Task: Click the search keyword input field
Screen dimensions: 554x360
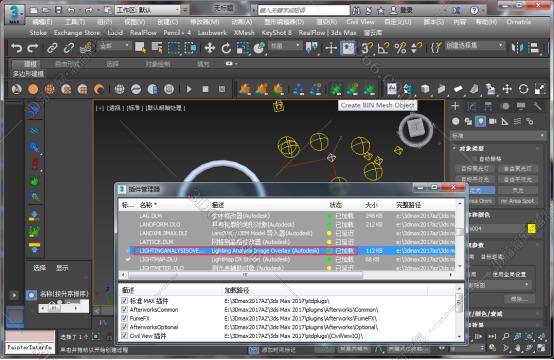Action: [x=303, y=10]
